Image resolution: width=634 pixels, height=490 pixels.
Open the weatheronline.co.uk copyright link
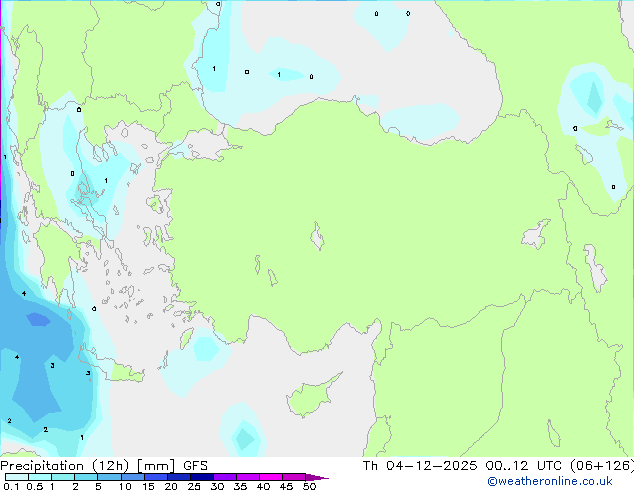[550, 481]
